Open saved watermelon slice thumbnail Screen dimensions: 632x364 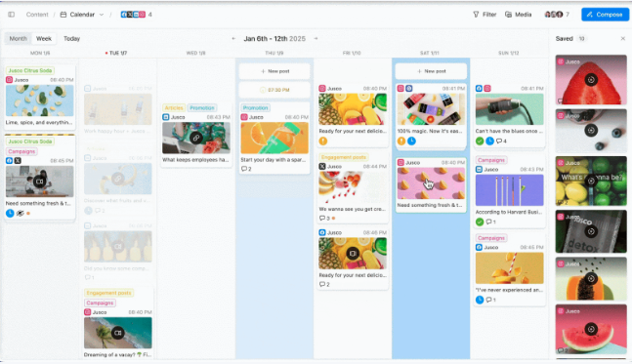coord(591,80)
